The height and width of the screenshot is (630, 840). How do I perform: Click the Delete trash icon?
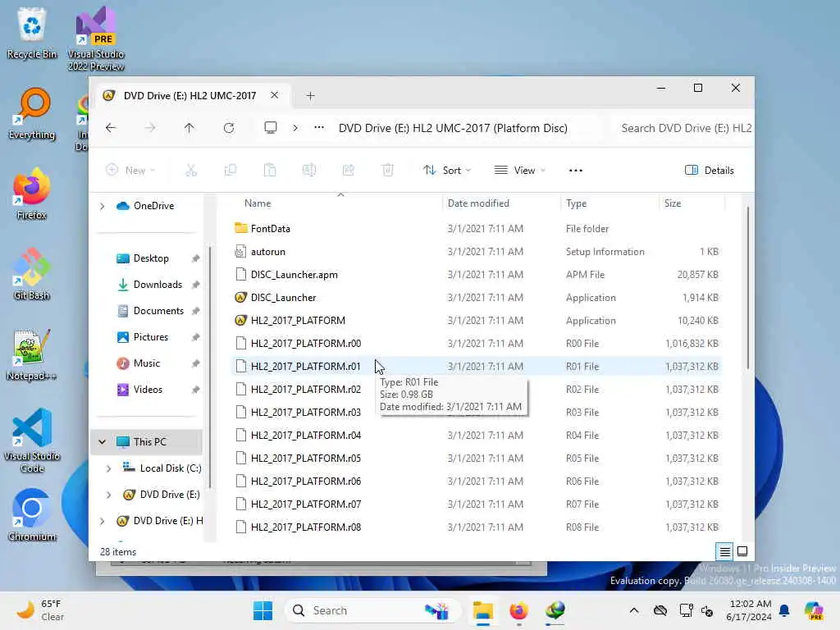(x=388, y=171)
